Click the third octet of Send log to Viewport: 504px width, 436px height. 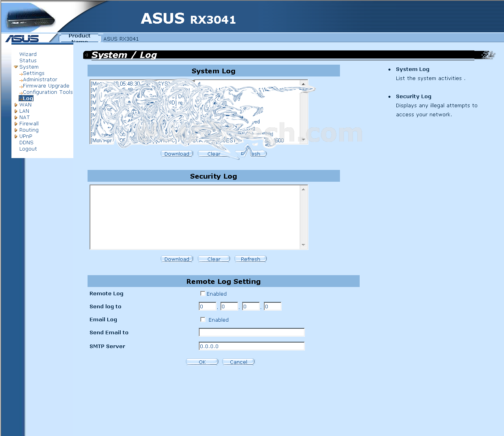click(251, 306)
